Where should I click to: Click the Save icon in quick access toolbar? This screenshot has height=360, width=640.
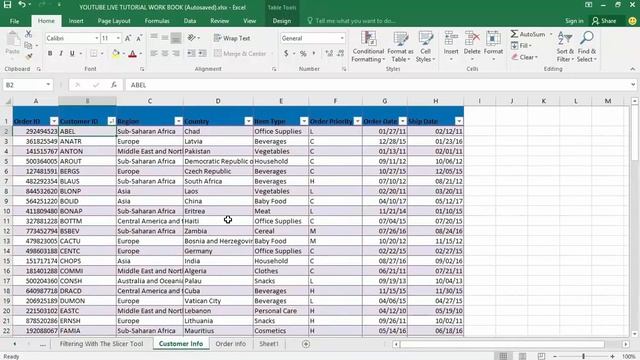pos(7,5)
